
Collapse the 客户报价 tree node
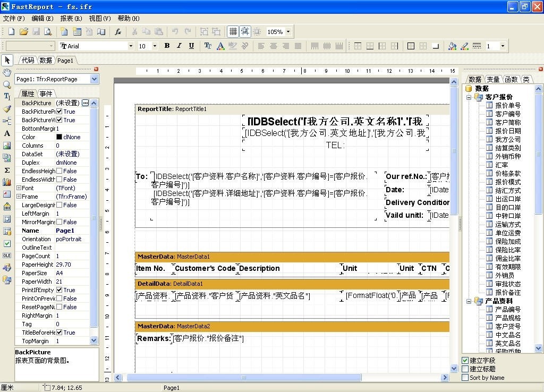pos(469,97)
